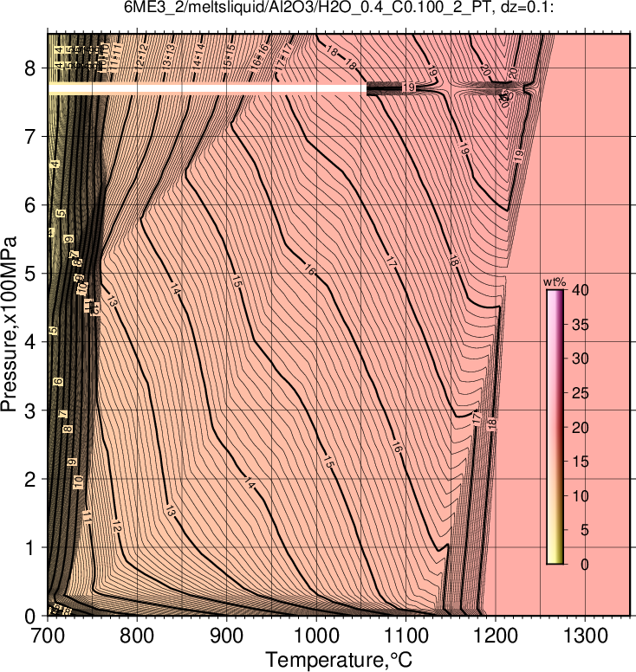Click the 1300 temperature tick label
This screenshot has height=672, width=636.
click(x=585, y=636)
